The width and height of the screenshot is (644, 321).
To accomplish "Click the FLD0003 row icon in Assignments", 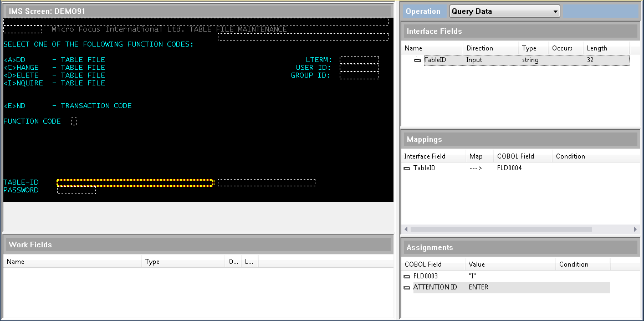I will click(x=407, y=276).
